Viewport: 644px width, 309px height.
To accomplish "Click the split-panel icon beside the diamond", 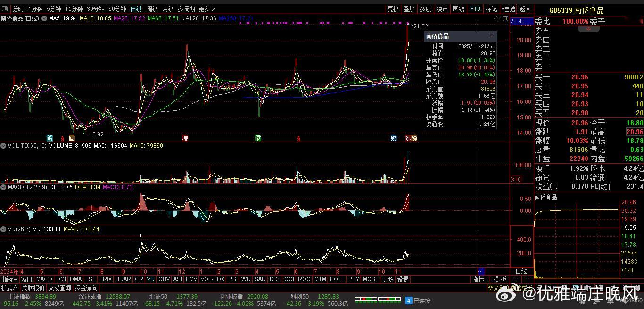I will click(x=505, y=18).
